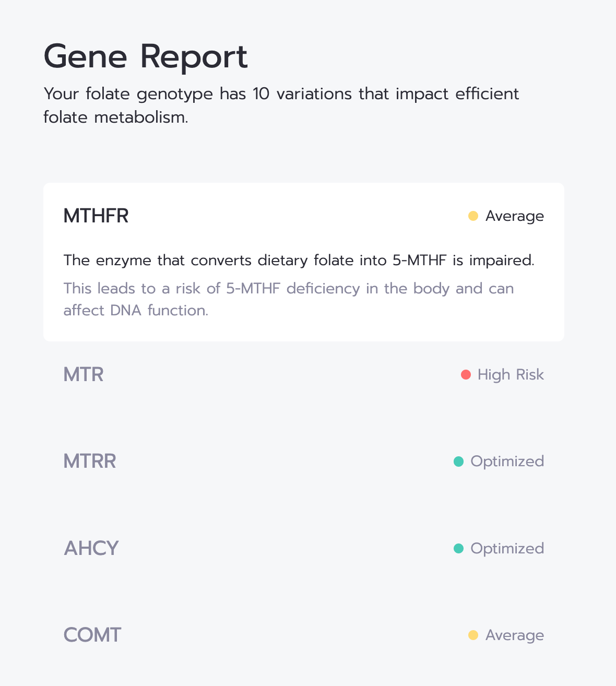
Task: Click the Average label for COMT
Action: pos(514,635)
